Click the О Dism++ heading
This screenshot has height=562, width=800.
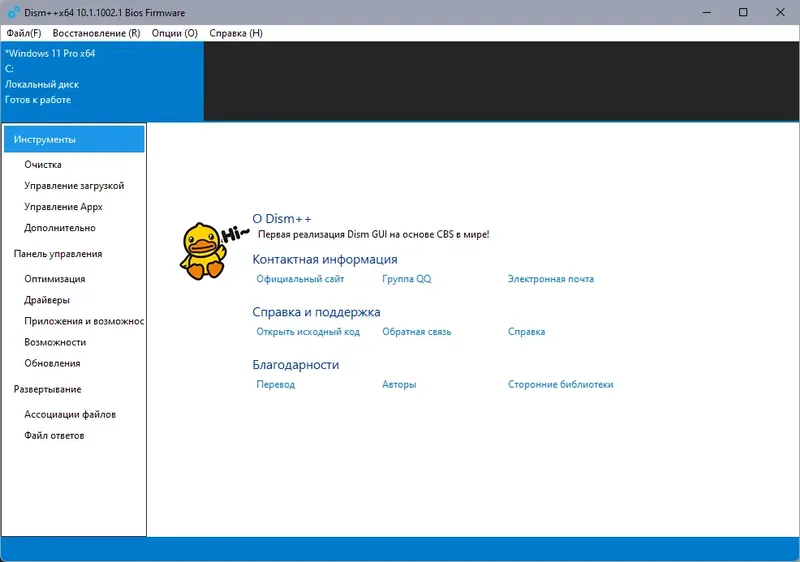pos(282,219)
